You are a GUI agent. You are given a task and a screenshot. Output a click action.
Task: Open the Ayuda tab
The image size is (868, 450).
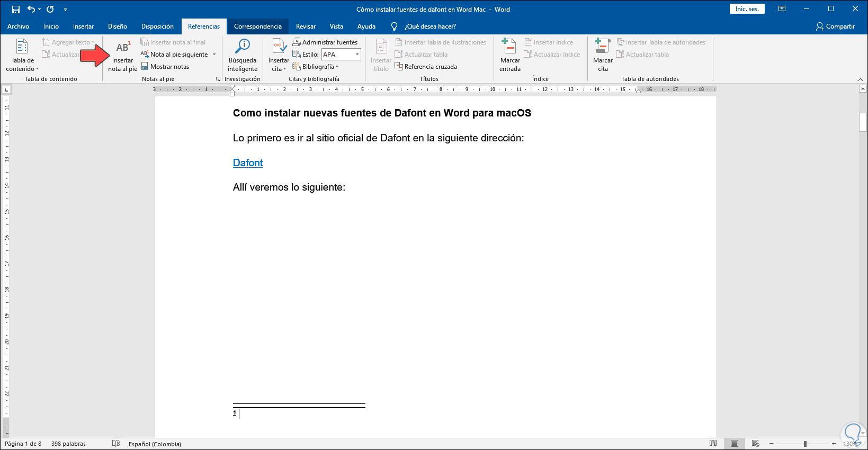click(366, 26)
